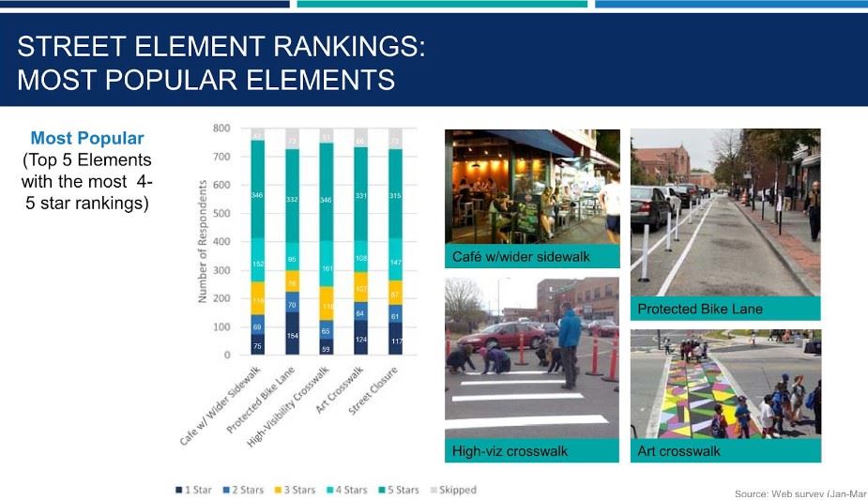The image size is (868, 500).
Task: Click the 4 Stars legend color swatch
Action: click(x=330, y=490)
